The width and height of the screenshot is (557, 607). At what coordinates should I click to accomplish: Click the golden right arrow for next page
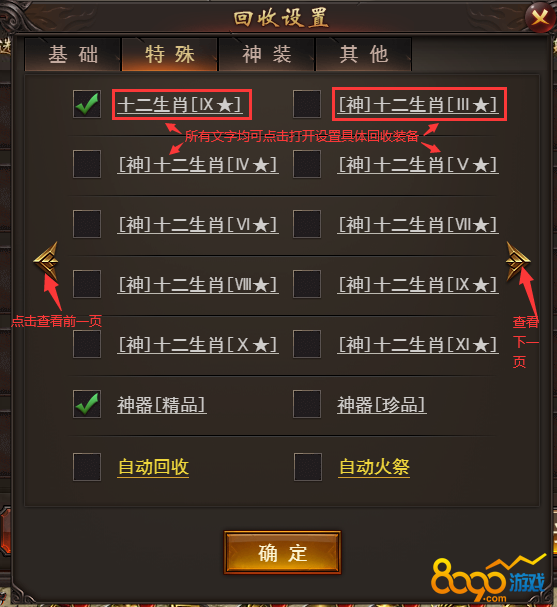tap(518, 261)
